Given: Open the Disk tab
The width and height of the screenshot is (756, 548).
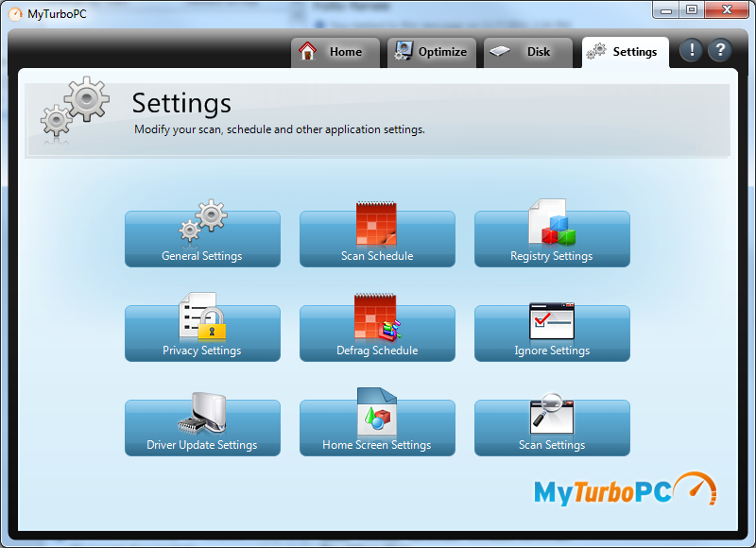Looking at the screenshot, I should (528, 52).
